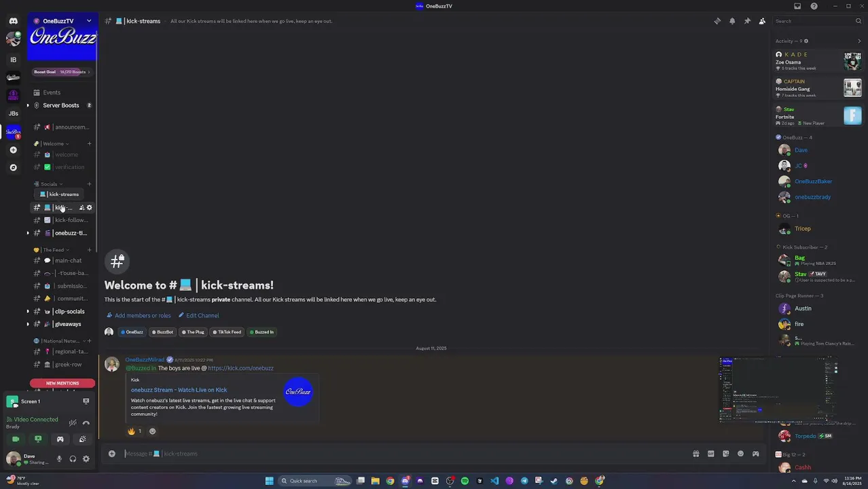
Task: Toggle noise suppression icon
Action: (x=72, y=423)
